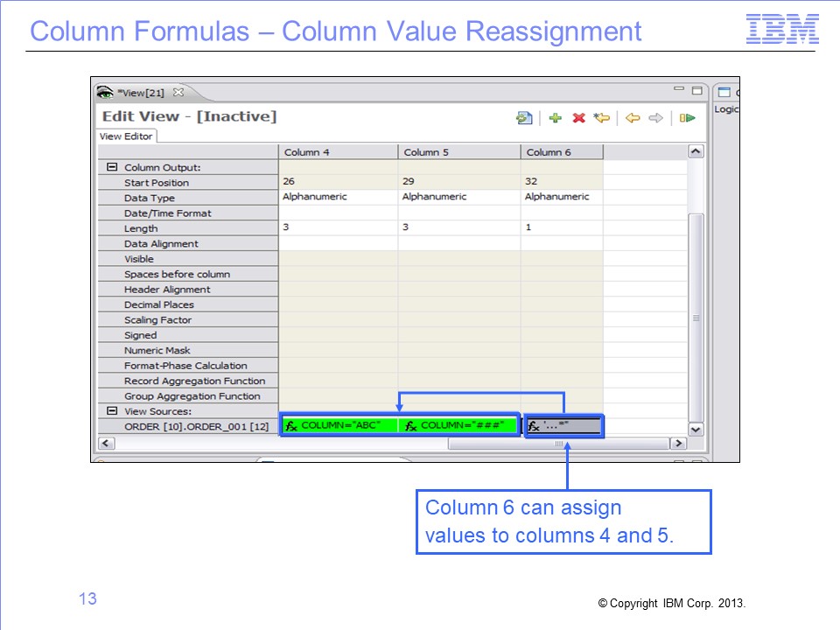Image resolution: width=840 pixels, height=630 pixels.
Task: Select the Column 6 header
Action: tap(562, 152)
